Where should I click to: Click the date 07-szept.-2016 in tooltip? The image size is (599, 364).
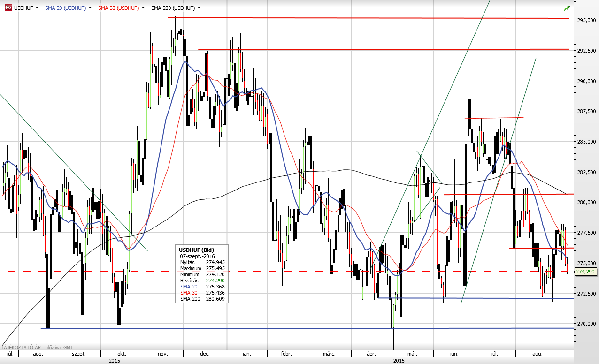[197, 256]
